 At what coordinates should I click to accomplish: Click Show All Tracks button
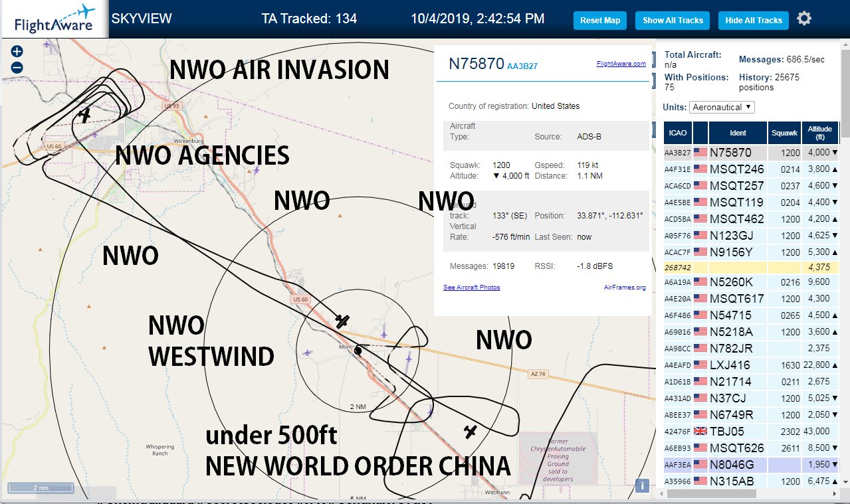[673, 21]
